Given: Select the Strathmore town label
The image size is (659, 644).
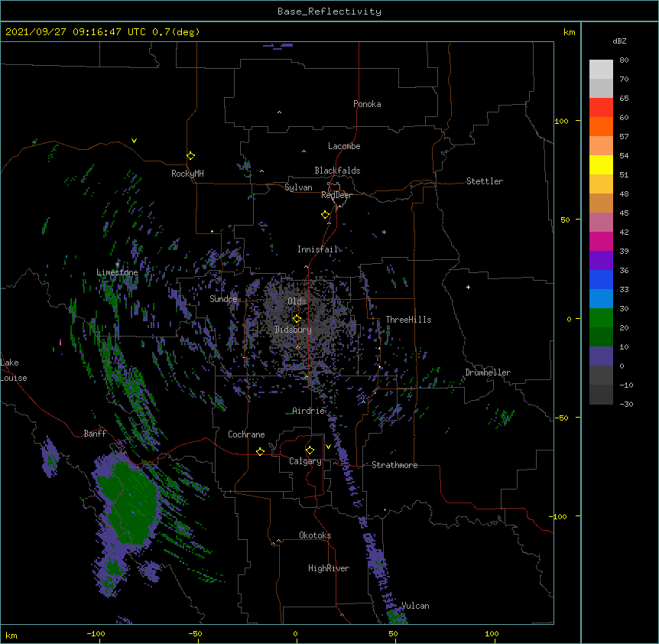Looking at the screenshot, I should (394, 465).
